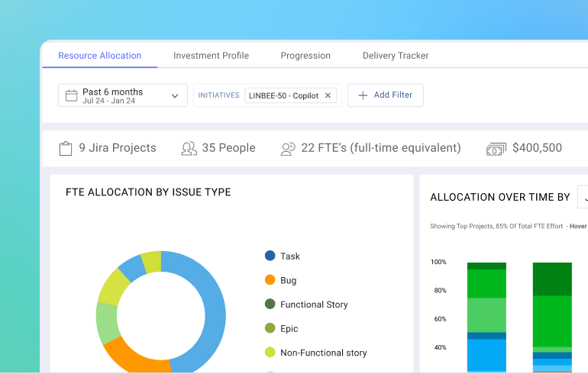Click the 60% y-axis label
The image size is (588, 374).
click(441, 319)
